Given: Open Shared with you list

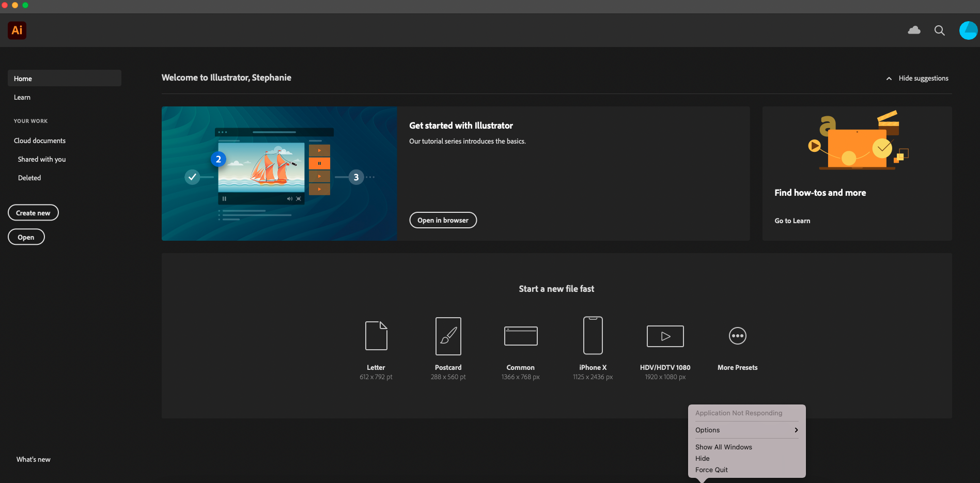Looking at the screenshot, I should pyautogui.click(x=42, y=159).
